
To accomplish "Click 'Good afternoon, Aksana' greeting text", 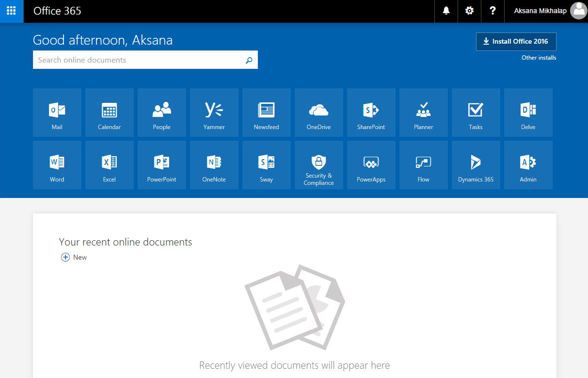I will coord(103,40).
